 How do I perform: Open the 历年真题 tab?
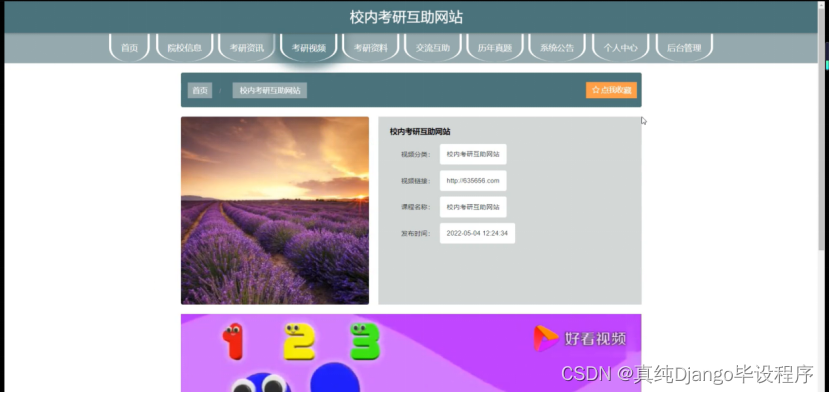pyautogui.click(x=495, y=48)
